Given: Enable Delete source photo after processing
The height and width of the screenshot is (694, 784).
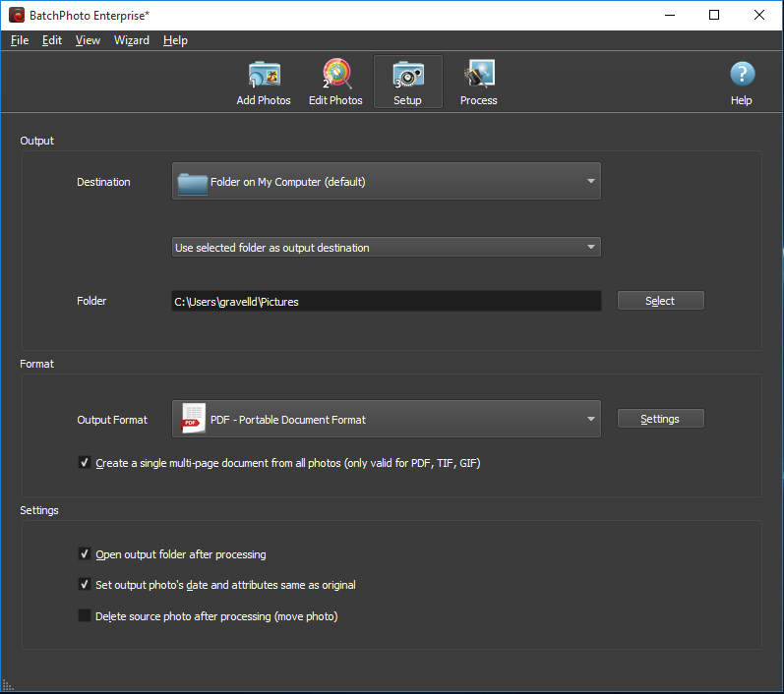Looking at the screenshot, I should tap(85, 615).
